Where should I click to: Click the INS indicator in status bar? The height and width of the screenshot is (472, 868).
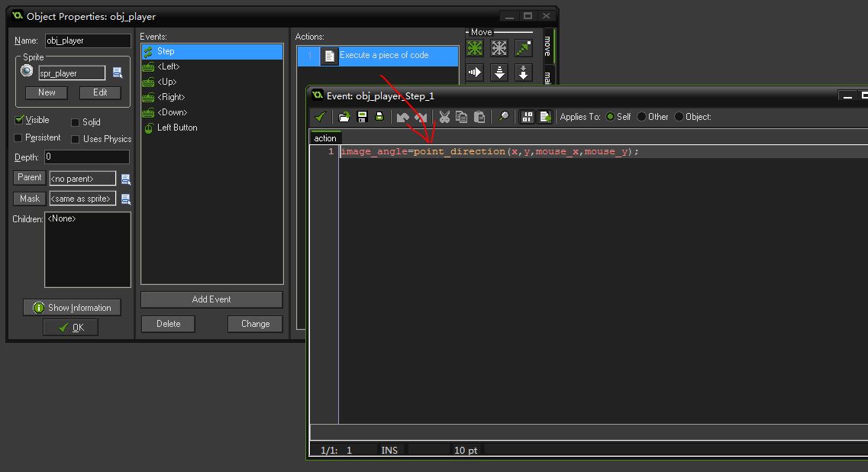pos(389,451)
